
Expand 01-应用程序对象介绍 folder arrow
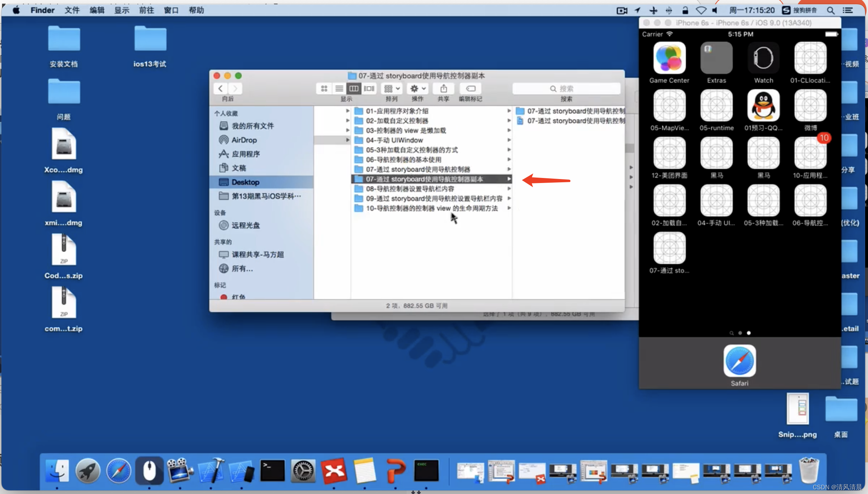[509, 111]
